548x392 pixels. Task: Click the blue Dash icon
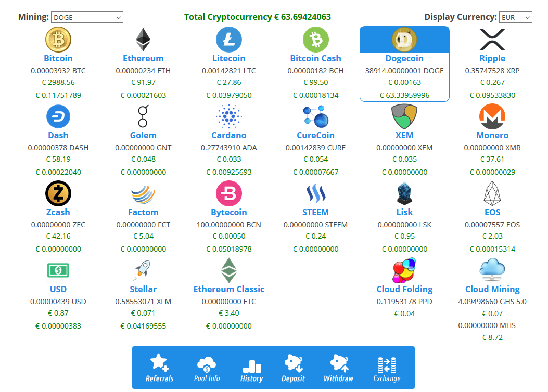(58, 116)
